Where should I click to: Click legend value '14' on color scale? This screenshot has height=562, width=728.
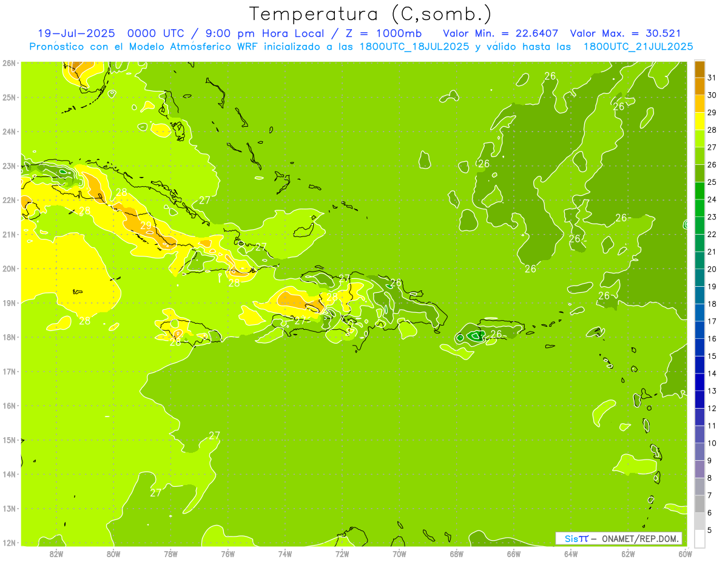pos(712,373)
